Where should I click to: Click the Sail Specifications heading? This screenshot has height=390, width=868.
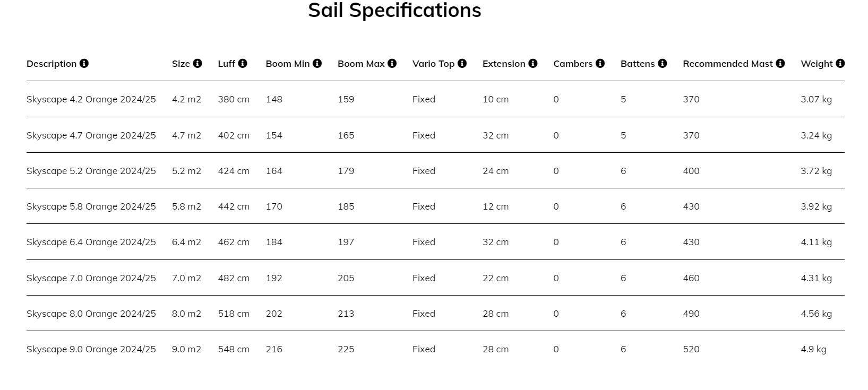click(394, 11)
